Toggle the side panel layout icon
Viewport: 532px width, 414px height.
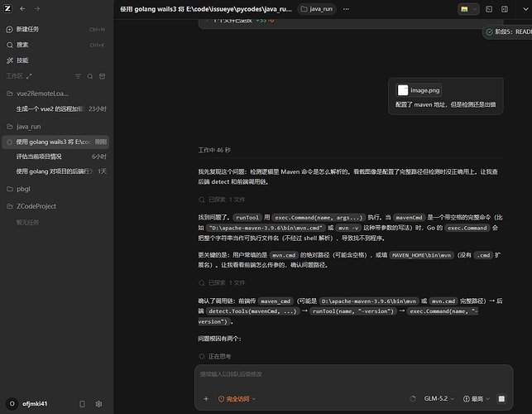pyautogui.click(x=505, y=9)
